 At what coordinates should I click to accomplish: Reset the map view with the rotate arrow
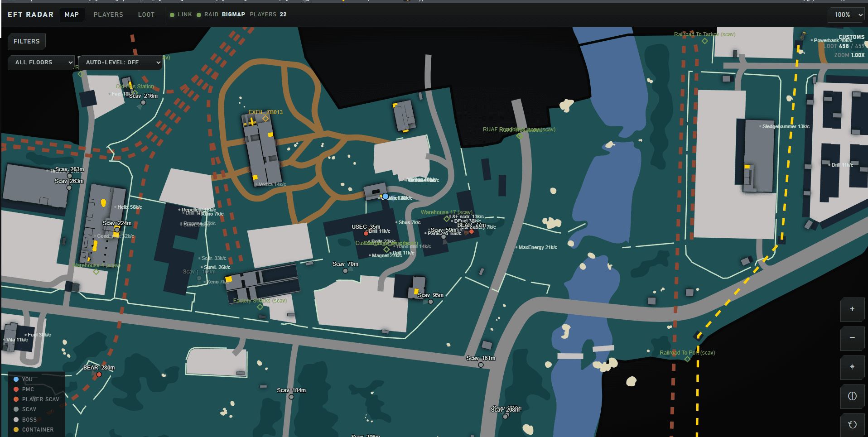852,425
